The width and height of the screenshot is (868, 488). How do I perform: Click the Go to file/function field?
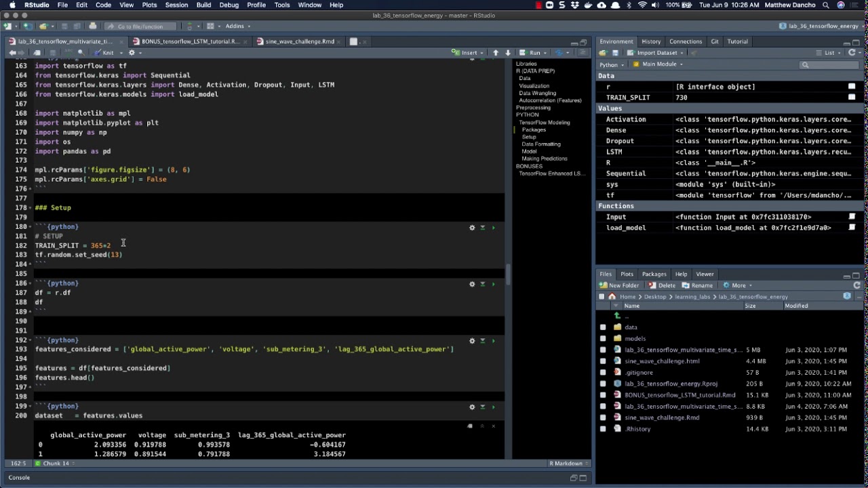[140, 26]
